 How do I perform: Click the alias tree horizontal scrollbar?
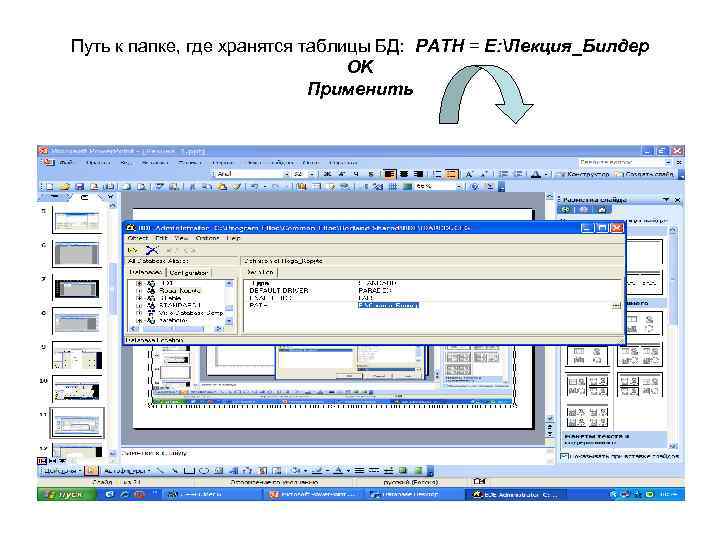(177, 329)
